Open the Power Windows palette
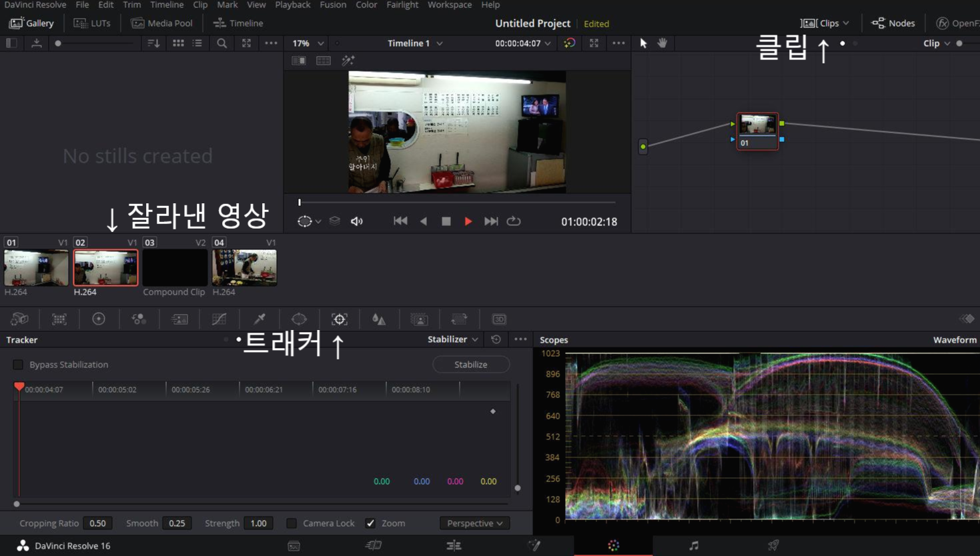The width and height of the screenshot is (980, 556). click(x=299, y=319)
